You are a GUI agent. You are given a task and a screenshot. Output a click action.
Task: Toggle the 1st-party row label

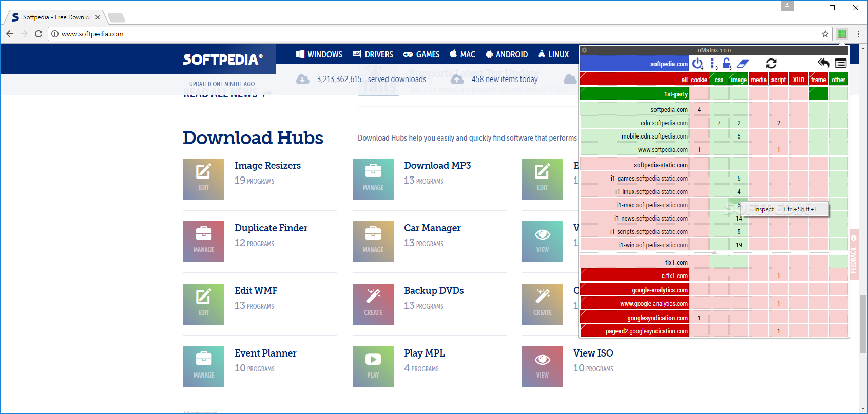tap(634, 94)
